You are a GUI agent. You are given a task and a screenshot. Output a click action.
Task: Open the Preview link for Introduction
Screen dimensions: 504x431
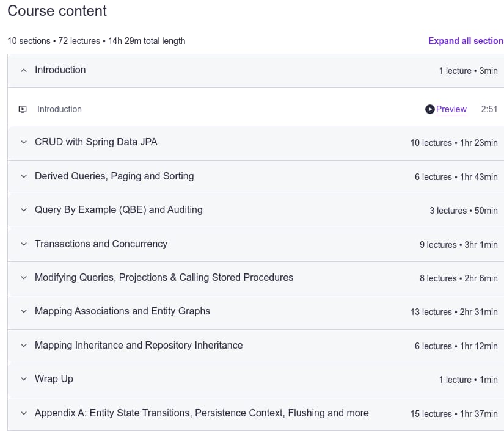point(451,109)
